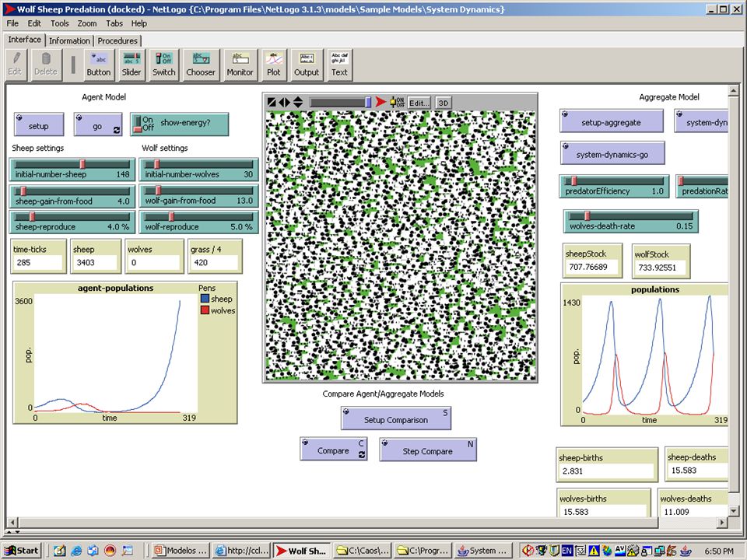The width and height of the screenshot is (747, 560).
Task: Open the Help menu
Action: pyautogui.click(x=139, y=23)
